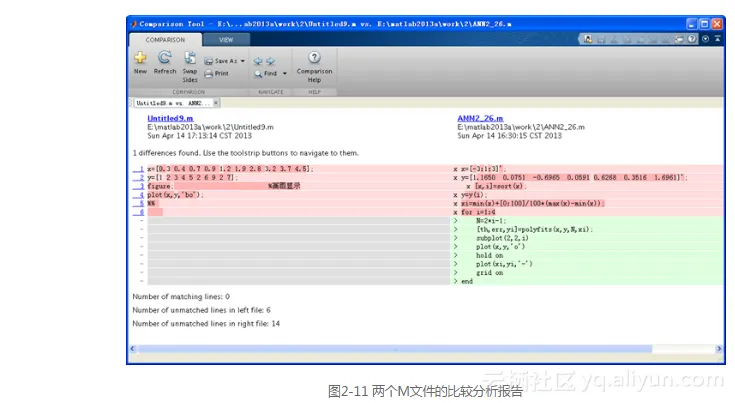The width and height of the screenshot is (735, 403).
Task: Maximize the Comparison Tool window
Action: (x=705, y=23)
